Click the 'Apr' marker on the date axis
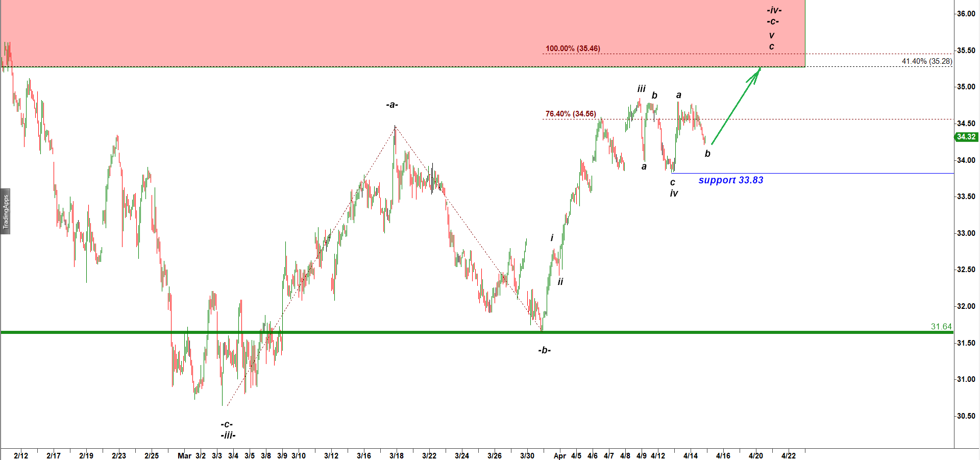Viewport: 980px width, 460px height. tap(559, 455)
